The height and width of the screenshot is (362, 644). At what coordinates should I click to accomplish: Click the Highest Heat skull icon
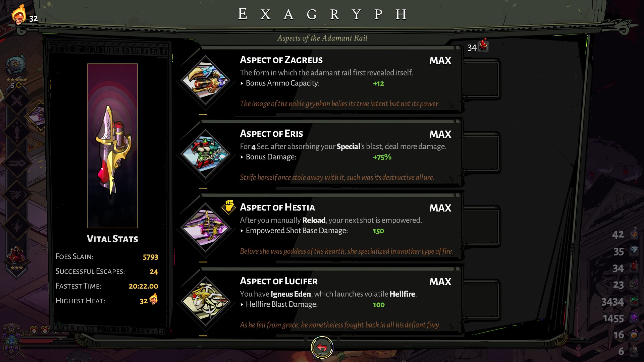[153, 299]
